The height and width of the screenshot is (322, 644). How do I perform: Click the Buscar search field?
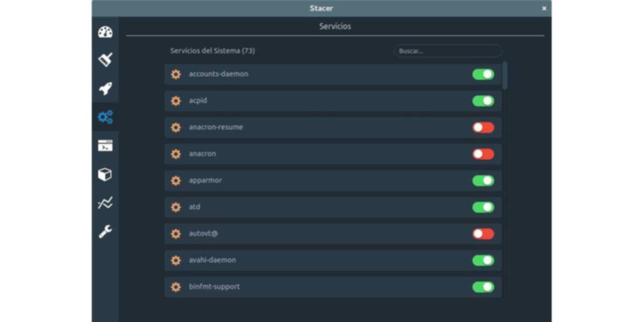click(448, 51)
